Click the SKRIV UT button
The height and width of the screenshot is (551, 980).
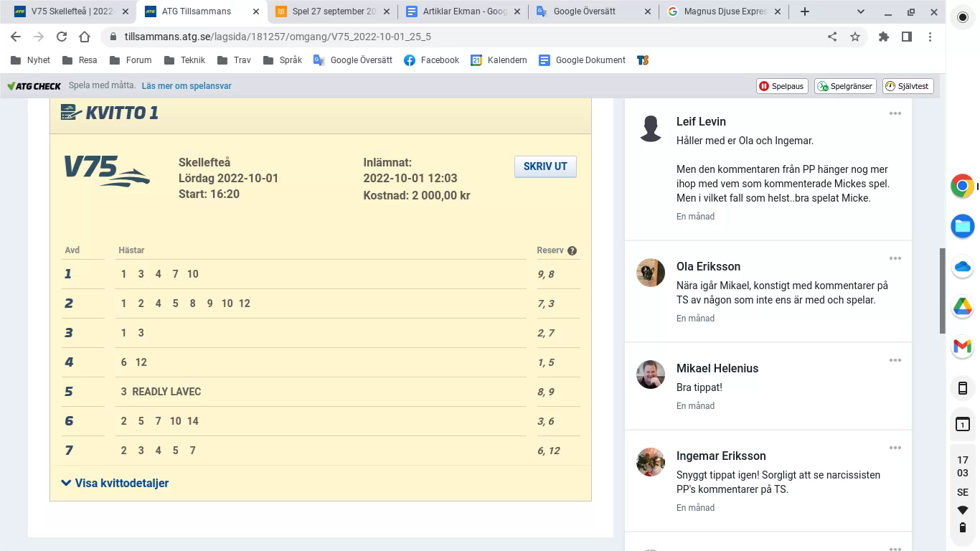(x=545, y=166)
